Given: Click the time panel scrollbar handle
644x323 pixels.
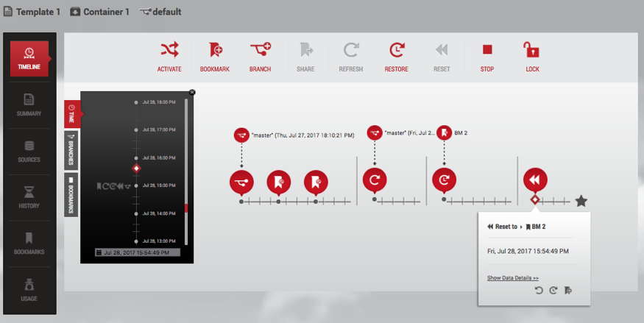Looking at the screenshot, I should 186,209.
